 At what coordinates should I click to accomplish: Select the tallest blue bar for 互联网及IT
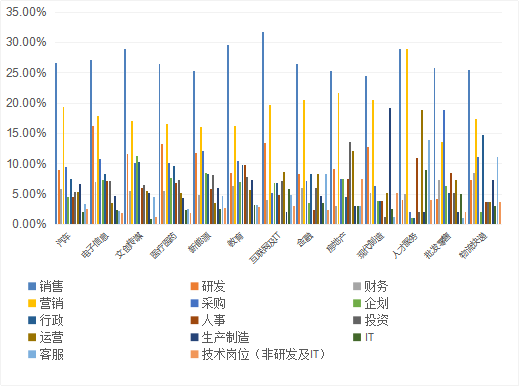click(x=263, y=128)
